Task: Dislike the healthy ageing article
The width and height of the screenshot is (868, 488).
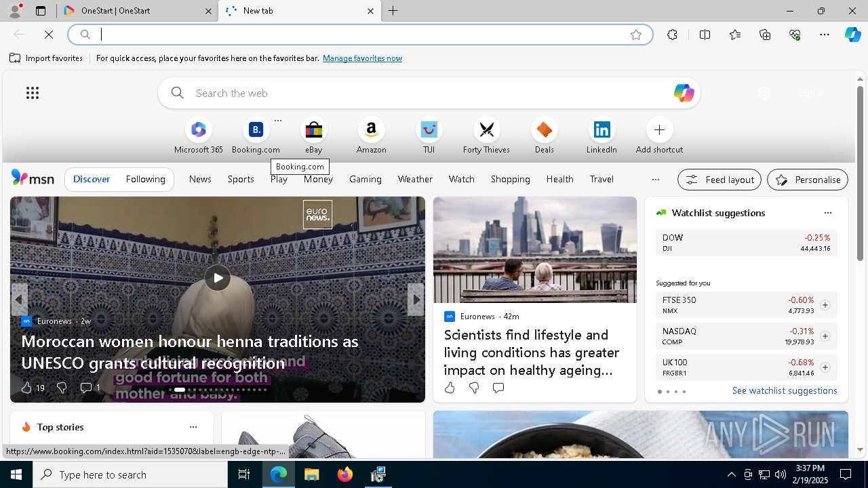Action: pyautogui.click(x=474, y=388)
